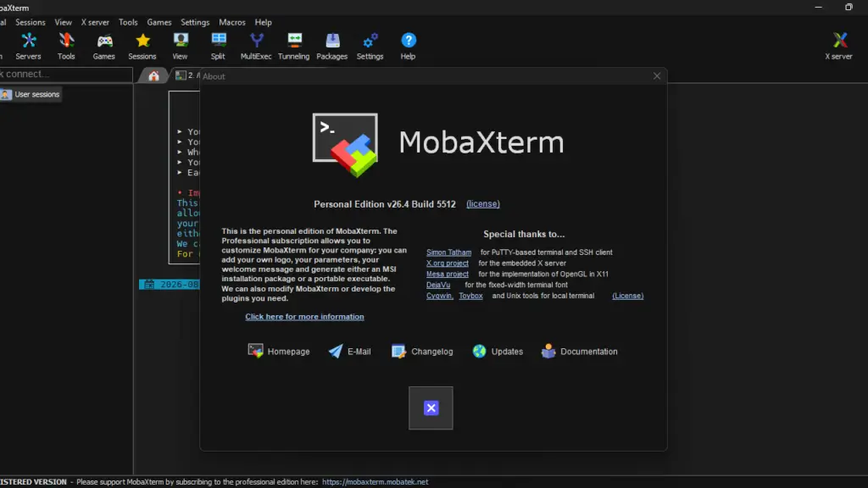Open the mobaxterm.mobatek.net status bar link
The width and height of the screenshot is (868, 488).
click(x=376, y=482)
